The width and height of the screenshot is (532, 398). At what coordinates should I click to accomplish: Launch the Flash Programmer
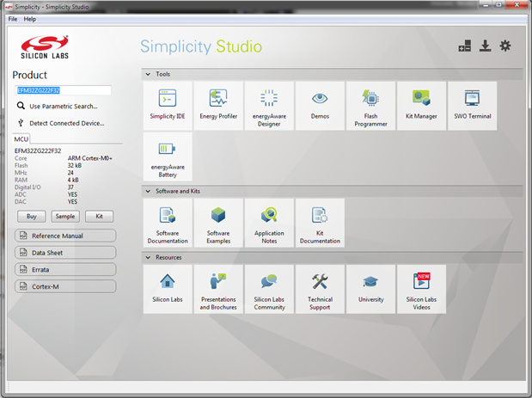pos(370,106)
